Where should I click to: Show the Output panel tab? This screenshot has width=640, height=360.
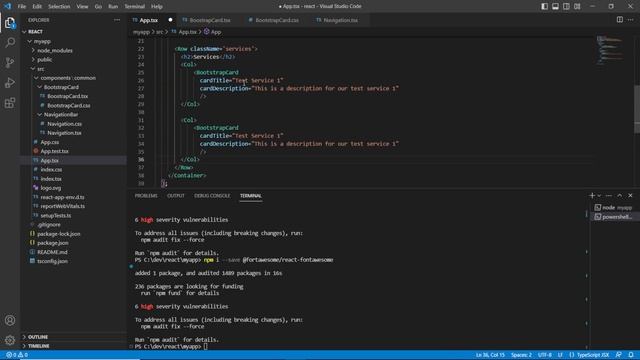coord(176,196)
